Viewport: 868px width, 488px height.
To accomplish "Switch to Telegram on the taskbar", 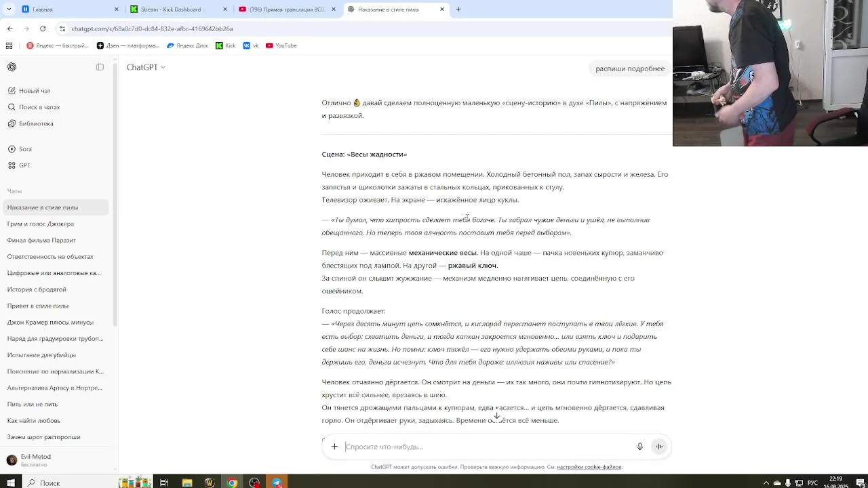I will (x=277, y=483).
